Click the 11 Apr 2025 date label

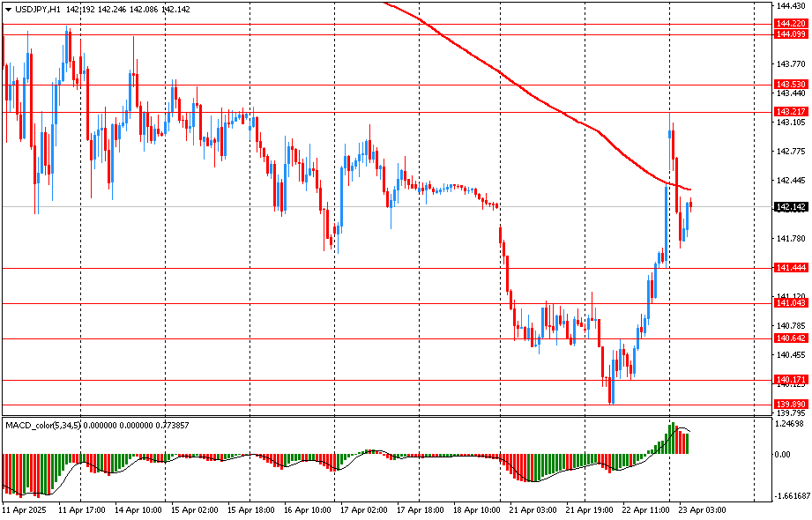coord(24,510)
